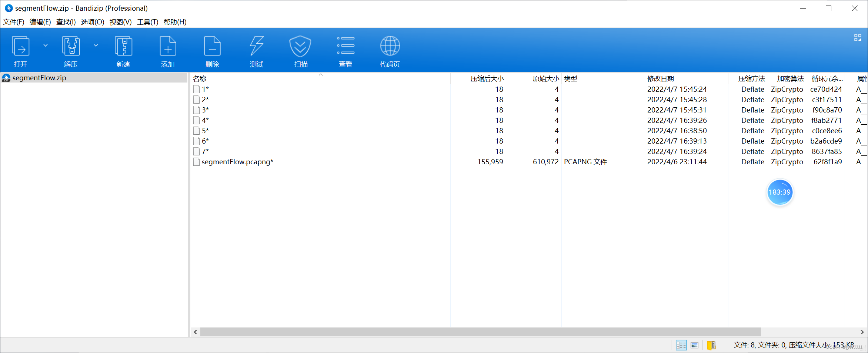The width and height of the screenshot is (868, 353).
Task: Click the horizontal scrollbar left arrow
Action: tap(196, 332)
